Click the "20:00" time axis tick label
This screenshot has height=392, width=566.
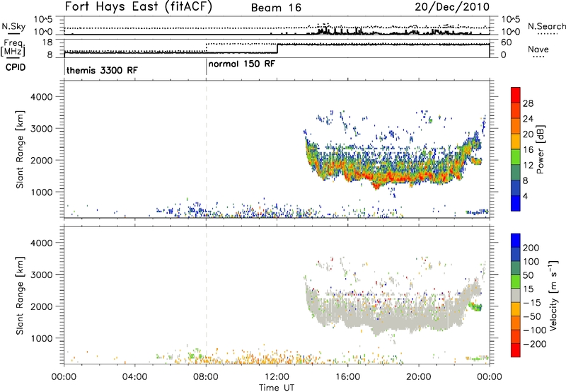tap(418, 377)
